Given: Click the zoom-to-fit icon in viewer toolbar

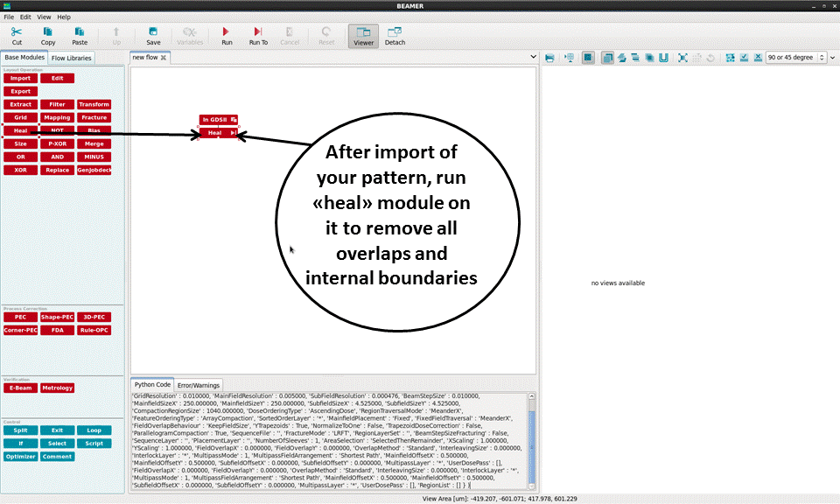Looking at the screenshot, I should pyautogui.click(x=682, y=58).
